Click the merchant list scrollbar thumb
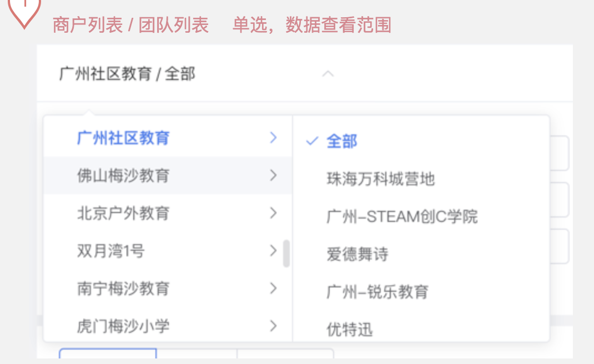 (x=286, y=254)
